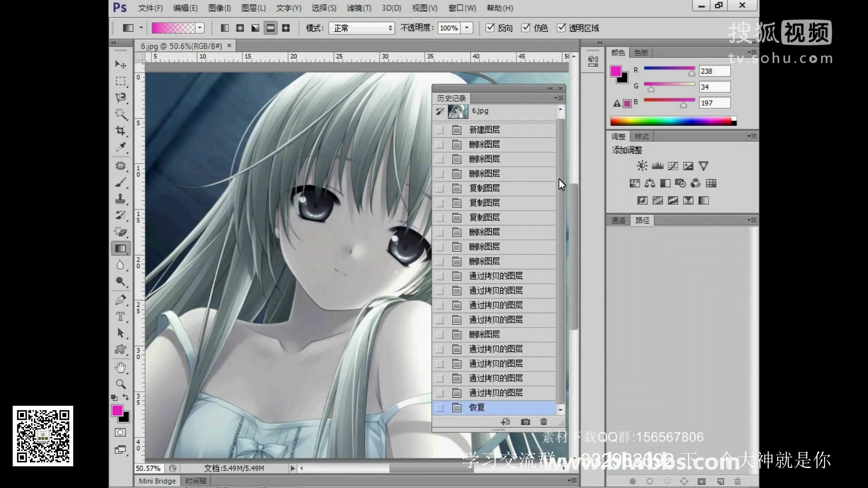Select the 恢复 history state
This screenshot has width=868, height=488.
pos(494,408)
